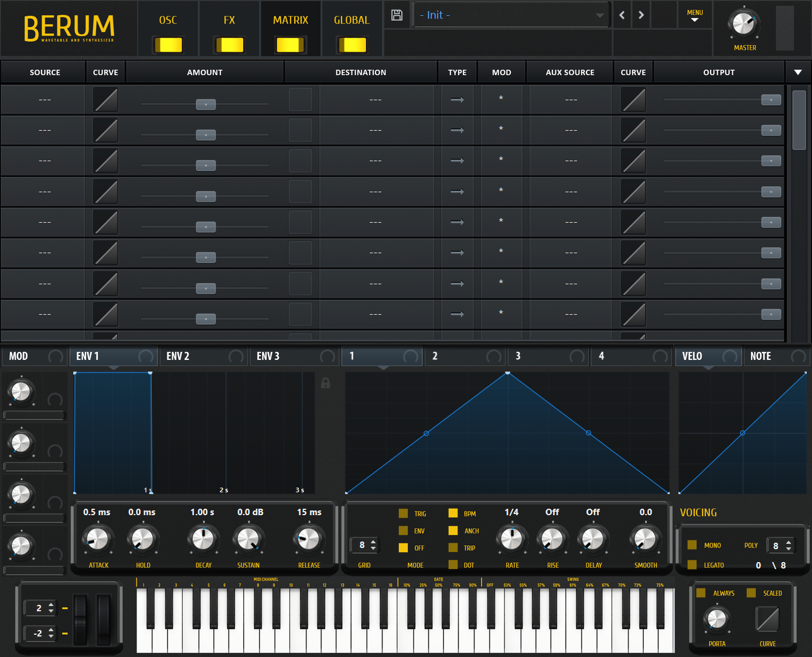Image resolution: width=812 pixels, height=657 pixels.
Task: Enable ALWAYS portamento option
Action: click(701, 593)
